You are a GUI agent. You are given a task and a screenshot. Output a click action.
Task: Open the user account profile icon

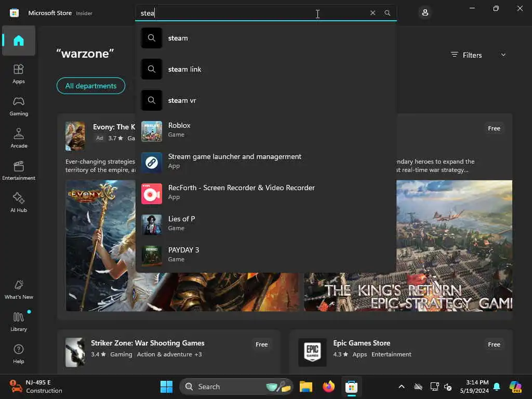(x=425, y=13)
